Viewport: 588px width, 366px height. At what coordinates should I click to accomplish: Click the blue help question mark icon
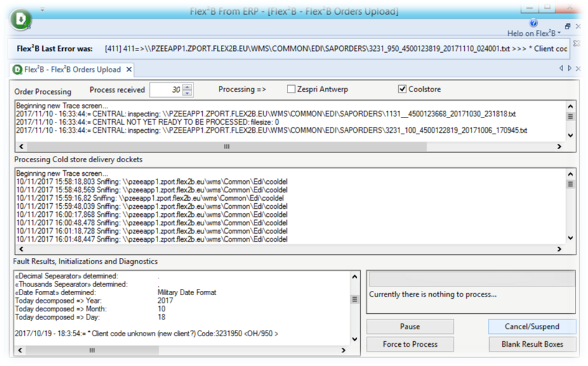coord(533,23)
